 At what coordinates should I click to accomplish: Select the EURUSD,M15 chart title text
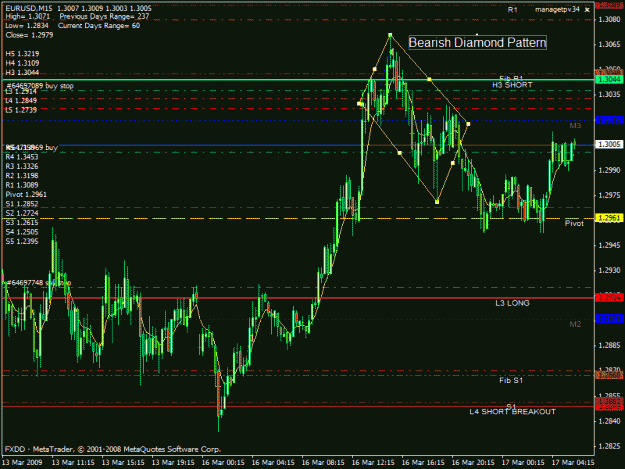(30, 8)
